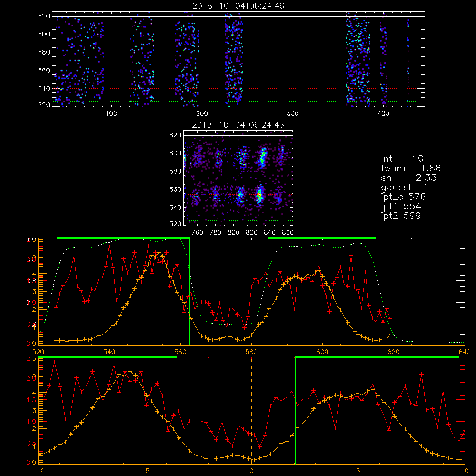Click the dashed peak line at 554 in third plot
The image size is (476, 476).
coord(159,291)
